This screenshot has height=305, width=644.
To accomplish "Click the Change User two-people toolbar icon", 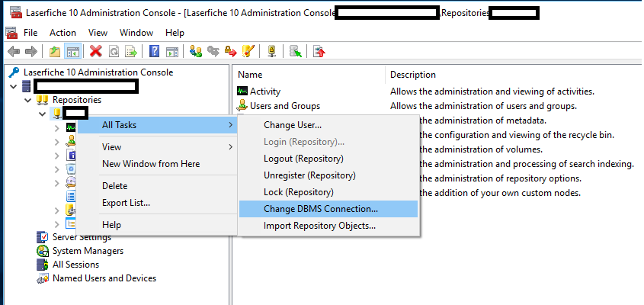I will [x=196, y=51].
